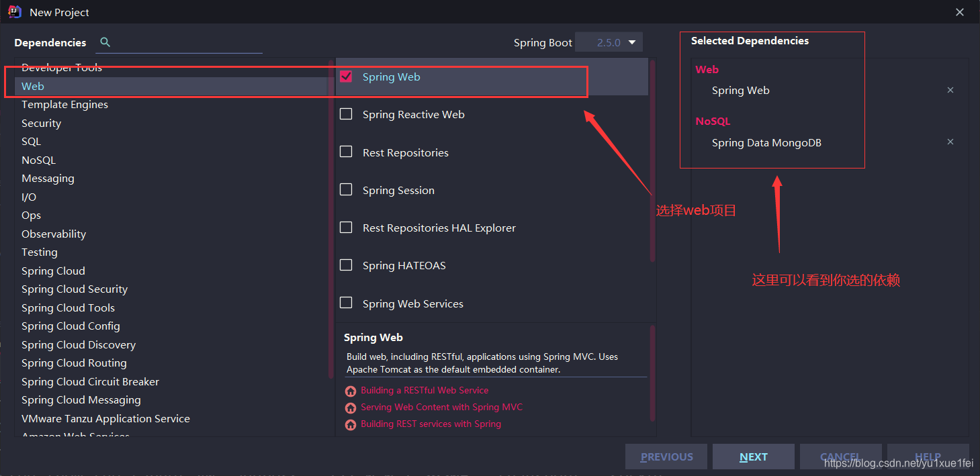Enable the Spring Reactive Web checkbox

[x=346, y=114]
